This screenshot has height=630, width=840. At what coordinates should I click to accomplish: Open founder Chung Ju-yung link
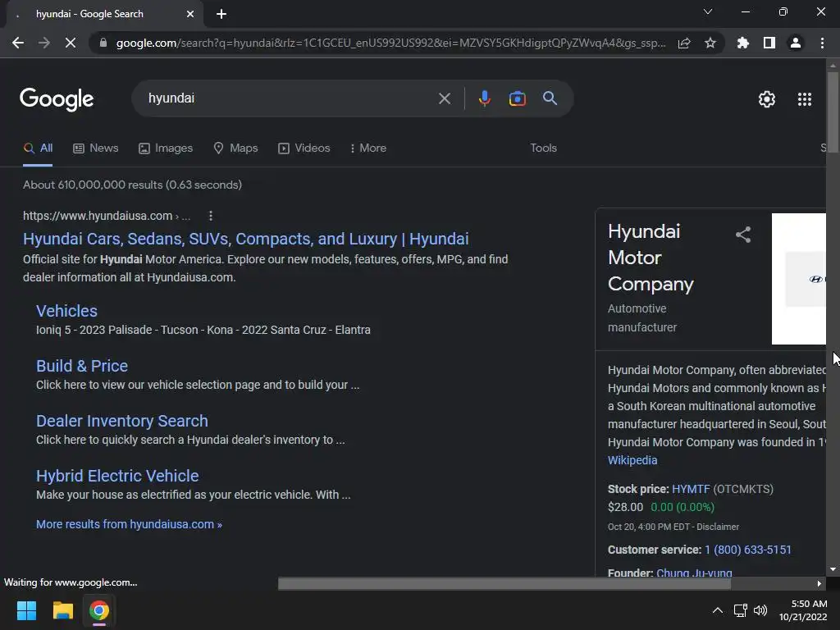pos(694,573)
